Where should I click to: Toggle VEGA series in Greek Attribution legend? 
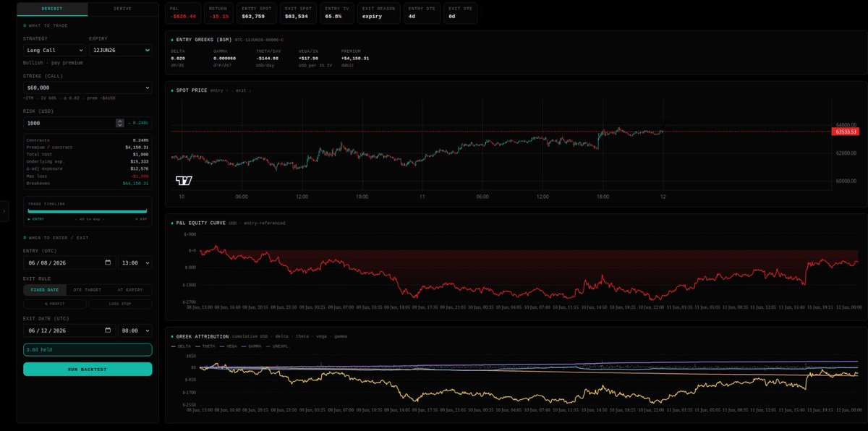tap(229, 346)
